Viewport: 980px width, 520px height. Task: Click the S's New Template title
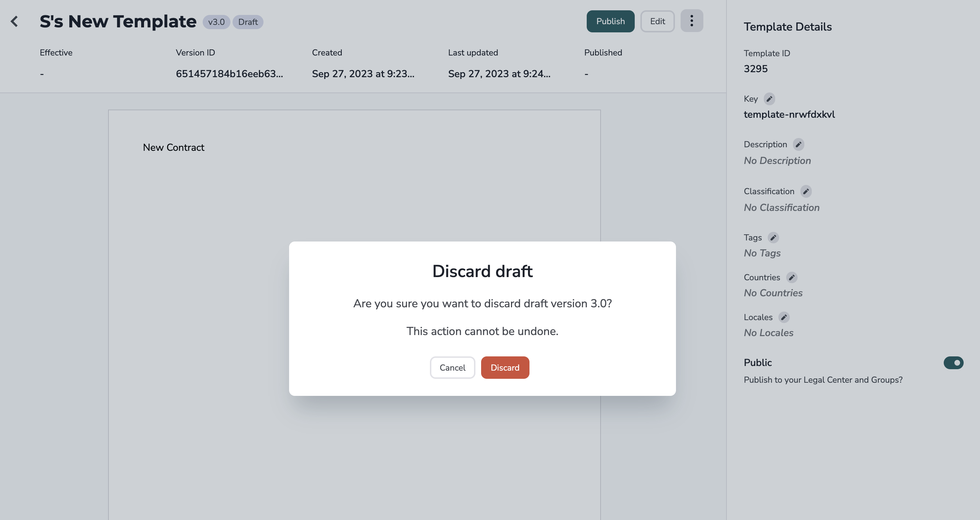pos(118,21)
